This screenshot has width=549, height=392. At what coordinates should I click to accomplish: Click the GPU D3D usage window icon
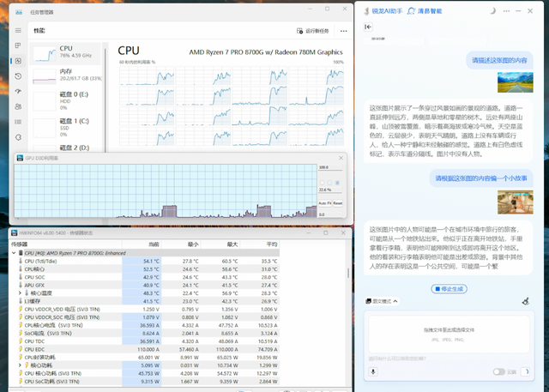tap(20, 158)
